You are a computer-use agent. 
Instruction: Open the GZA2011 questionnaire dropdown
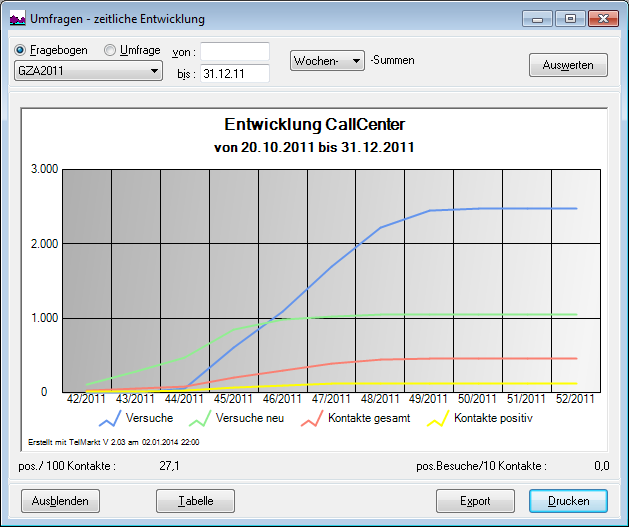[88, 71]
